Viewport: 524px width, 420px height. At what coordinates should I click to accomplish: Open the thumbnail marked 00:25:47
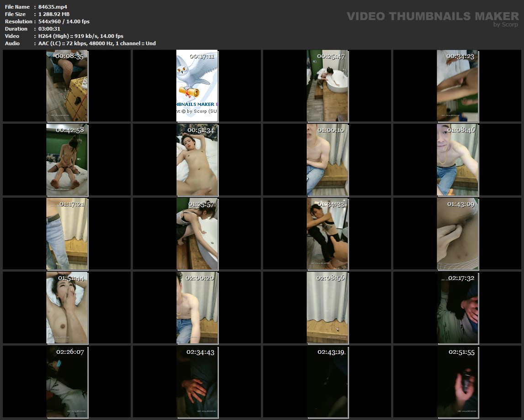tap(327, 86)
